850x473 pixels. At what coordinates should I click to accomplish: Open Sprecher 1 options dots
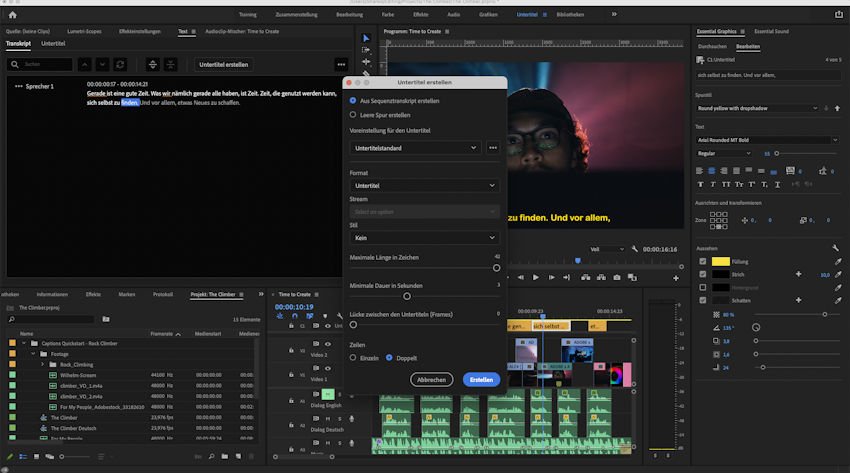(18, 87)
